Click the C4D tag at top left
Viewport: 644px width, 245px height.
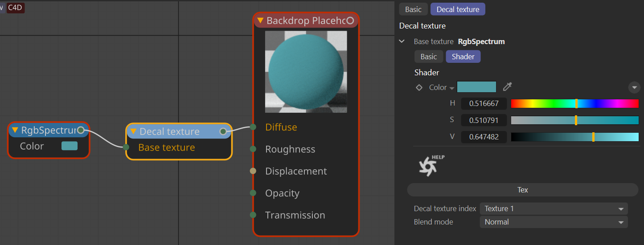coord(16,8)
